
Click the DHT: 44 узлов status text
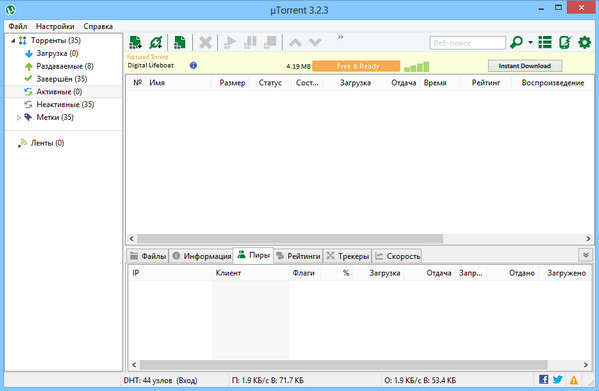(160, 380)
